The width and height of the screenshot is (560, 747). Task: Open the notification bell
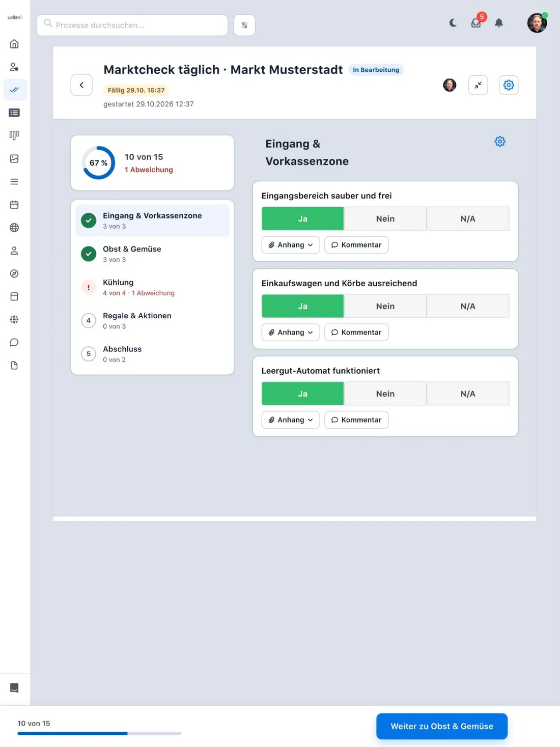pos(499,23)
